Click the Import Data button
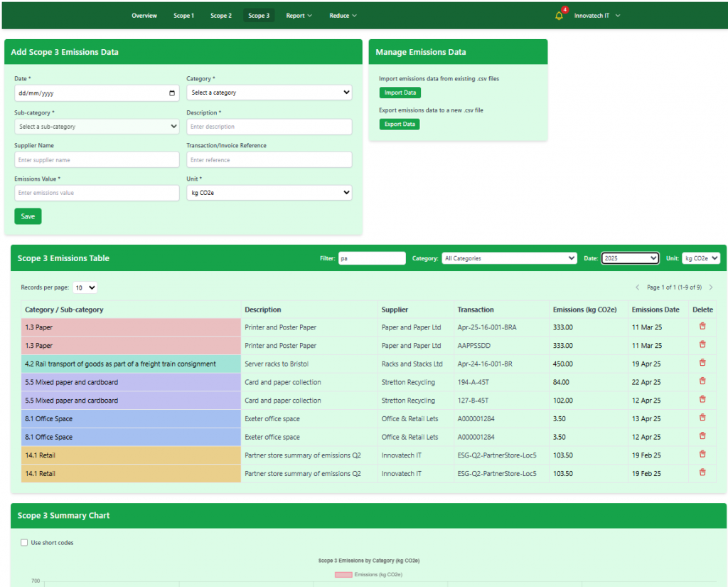Image resolution: width=728 pixels, height=587 pixels. tap(400, 92)
